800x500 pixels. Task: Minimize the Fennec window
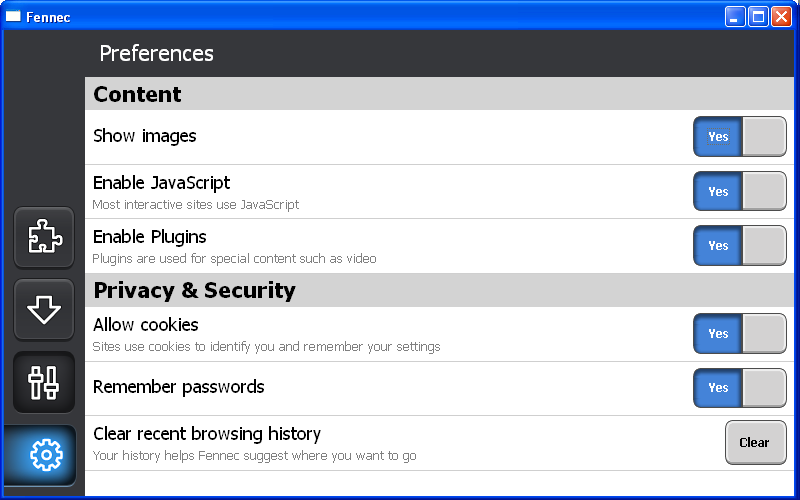pos(735,17)
